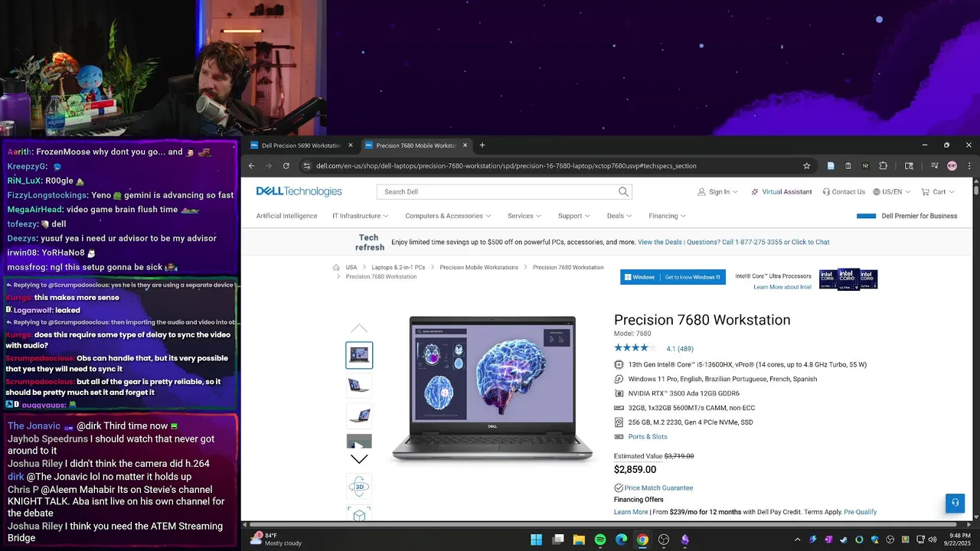Image resolution: width=980 pixels, height=551 pixels.
Task: Open the Chrome profile avatar
Action: (x=952, y=165)
